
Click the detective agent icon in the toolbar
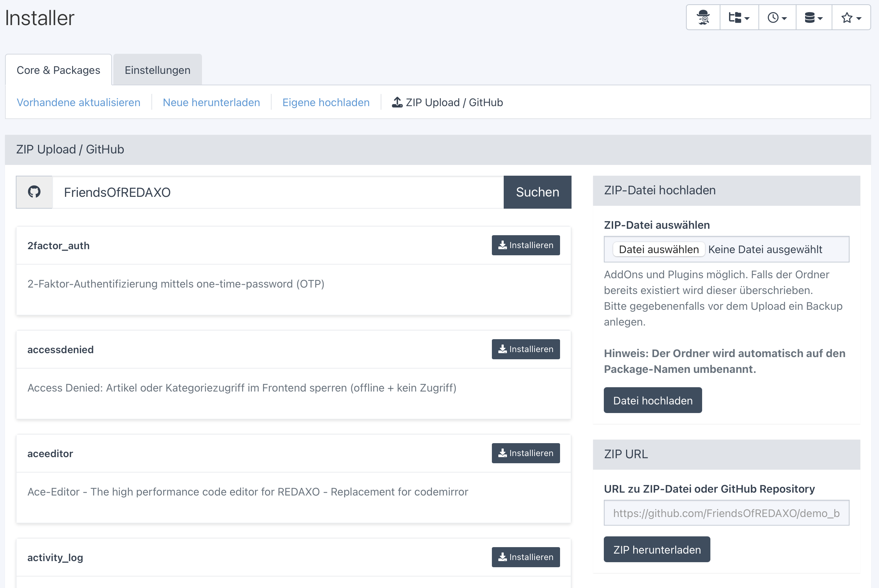coord(703,18)
